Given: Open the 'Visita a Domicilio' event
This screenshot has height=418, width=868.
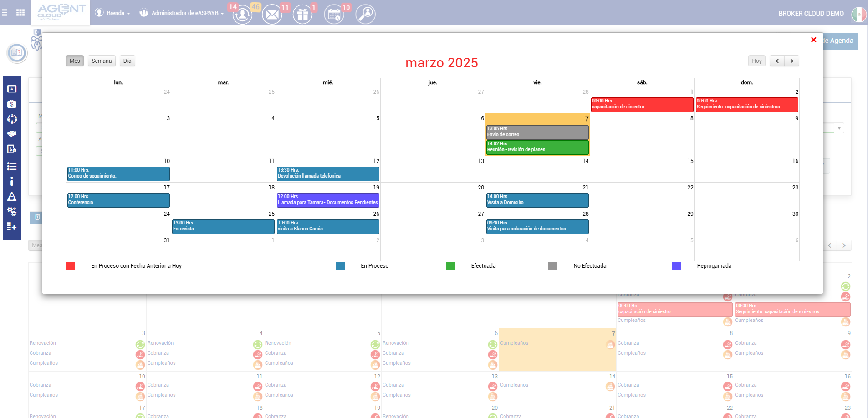Looking at the screenshot, I should click(537, 200).
